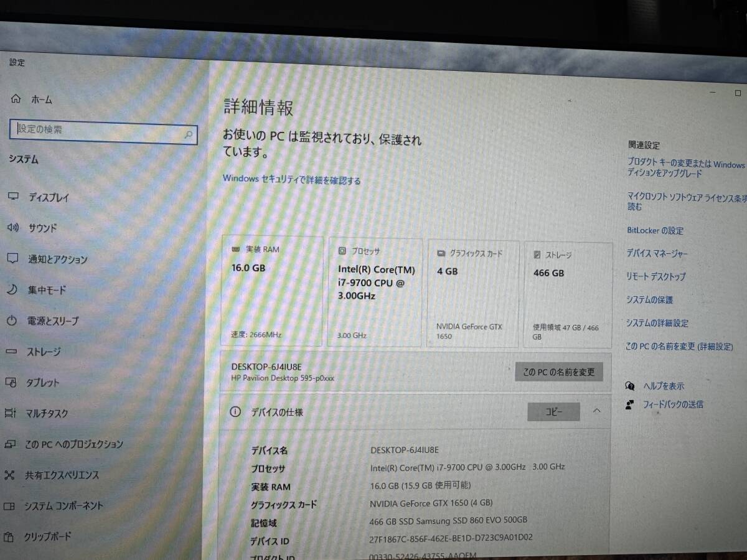The image size is (747, 560).
Task: Click the グラフィックス カード 4 GB card
Action: point(473,294)
